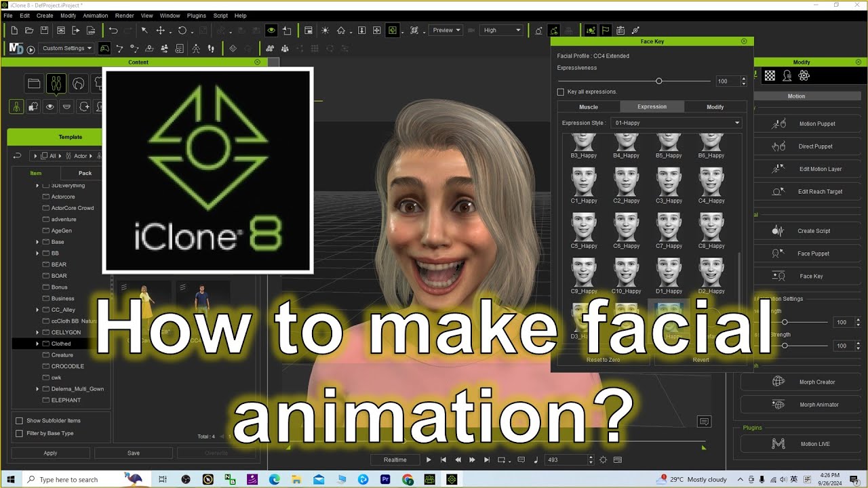Expand the Delema_Multi_Gown folder
This screenshot has height=488, width=868.
pyautogui.click(x=37, y=389)
